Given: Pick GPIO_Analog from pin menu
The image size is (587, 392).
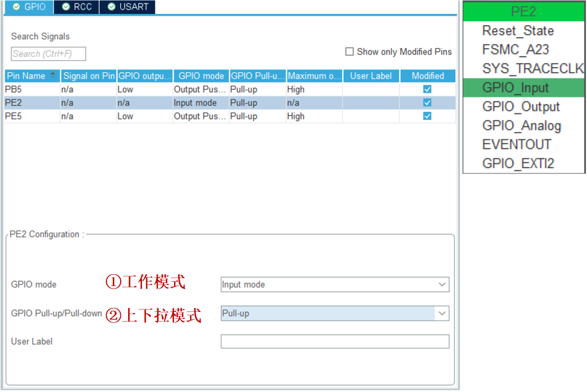Looking at the screenshot, I should click(521, 126).
